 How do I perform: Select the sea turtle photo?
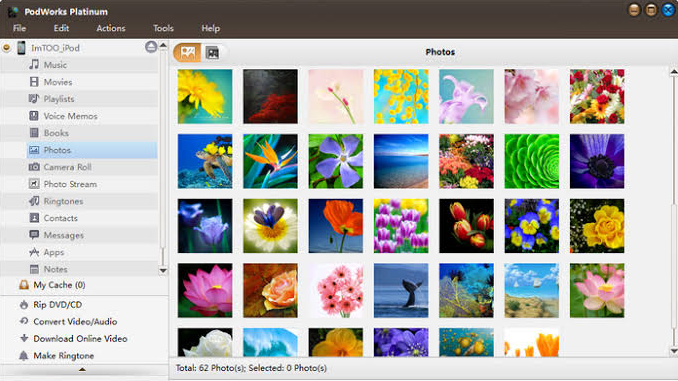(205, 161)
